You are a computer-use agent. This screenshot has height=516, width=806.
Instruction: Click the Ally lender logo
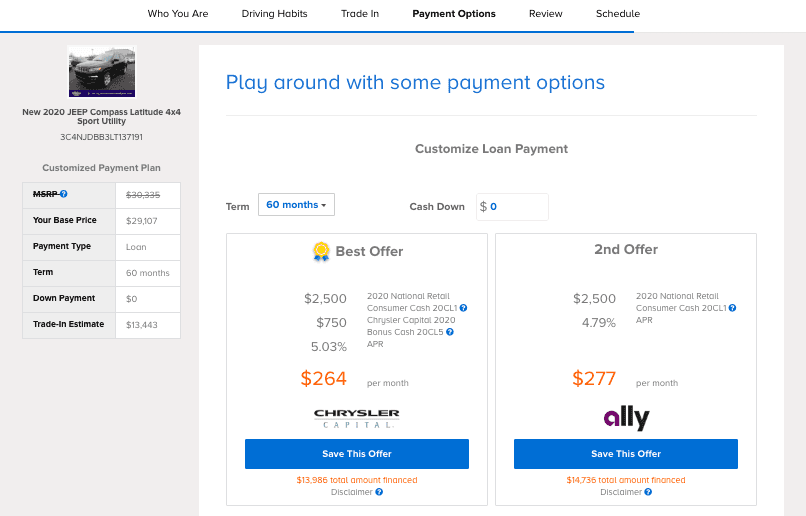click(x=626, y=418)
